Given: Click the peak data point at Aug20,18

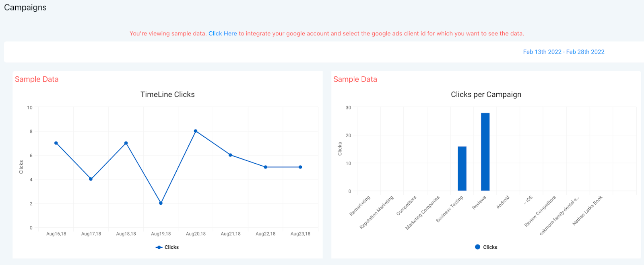Looking at the screenshot, I should 196,131.
